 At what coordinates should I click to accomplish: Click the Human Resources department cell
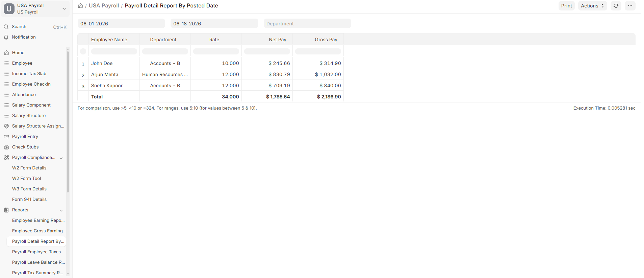pos(165,74)
